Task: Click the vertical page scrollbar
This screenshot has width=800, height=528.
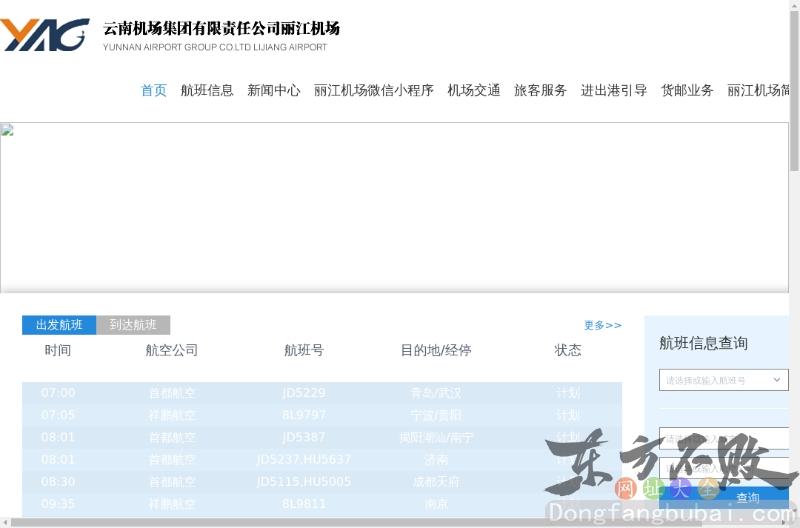Action: 794,92
